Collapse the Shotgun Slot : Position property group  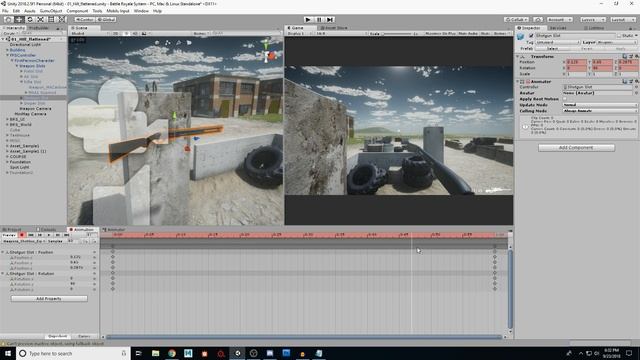click(x=3, y=252)
